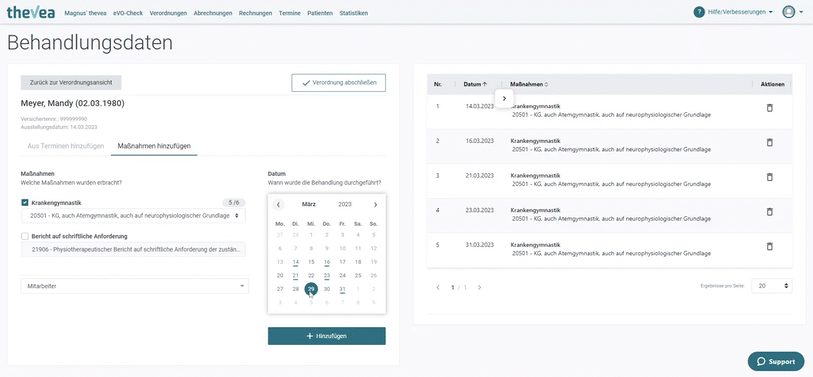Click date cell 14.03.2023
Image resolution: width=813 pixels, height=377 pixels.
coord(480,106)
